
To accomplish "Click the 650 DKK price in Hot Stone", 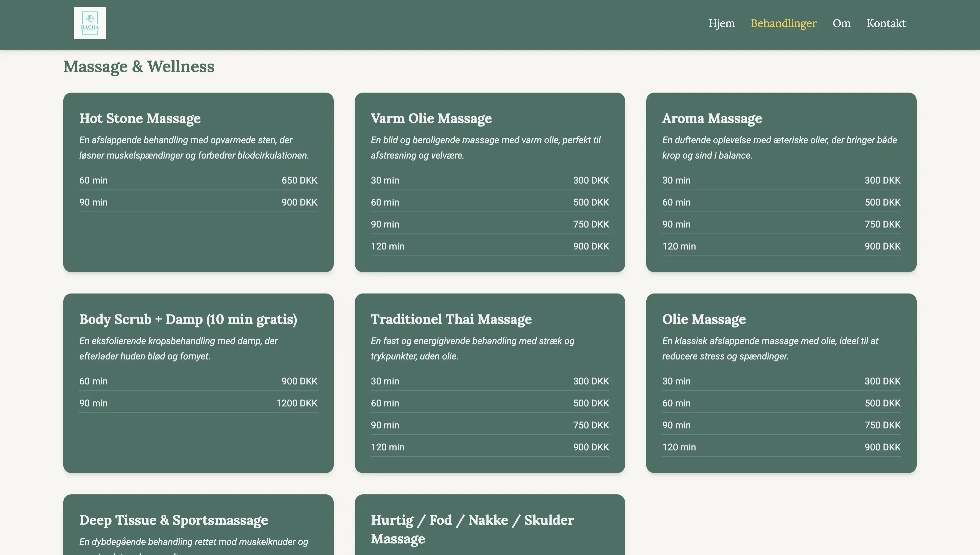I will pos(299,180).
